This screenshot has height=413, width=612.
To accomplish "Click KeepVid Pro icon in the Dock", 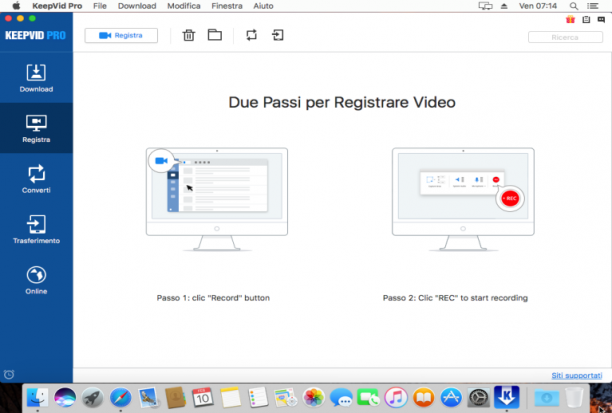I will (506, 397).
